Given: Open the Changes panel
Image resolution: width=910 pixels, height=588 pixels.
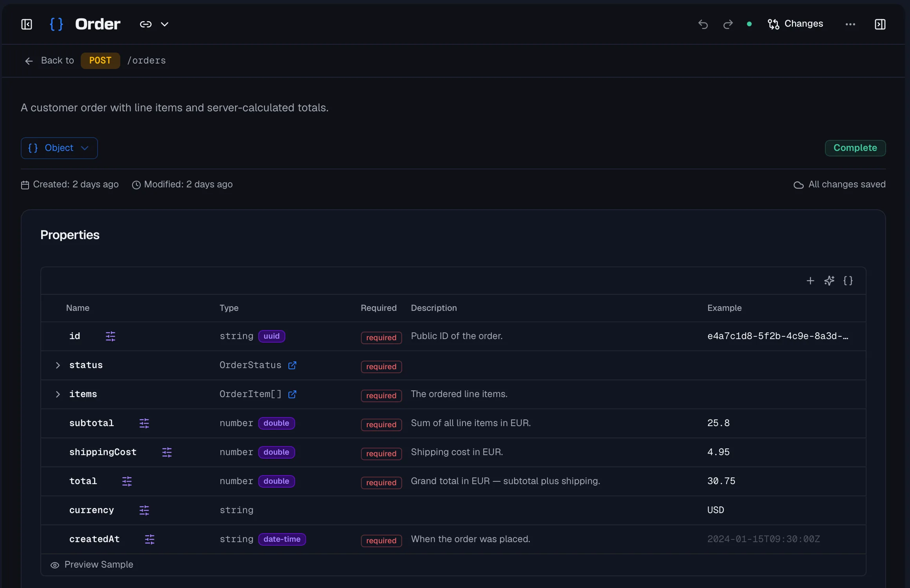Looking at the screenshot, I should [795, 24].
